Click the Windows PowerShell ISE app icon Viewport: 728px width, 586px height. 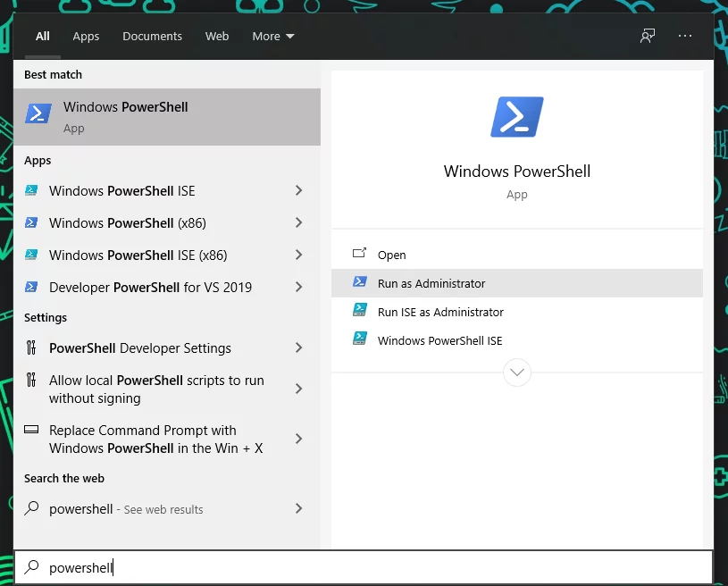click(31, 190)
